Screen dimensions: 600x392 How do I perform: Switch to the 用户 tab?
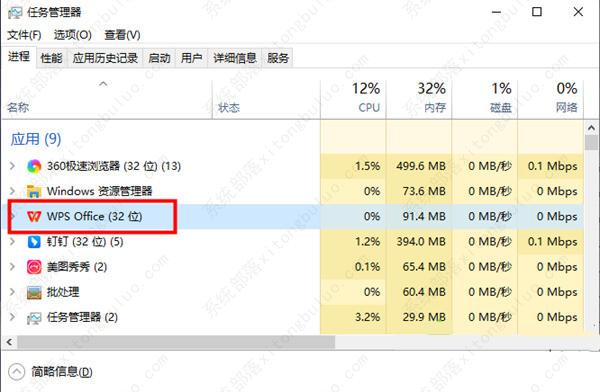click(192, 58)
